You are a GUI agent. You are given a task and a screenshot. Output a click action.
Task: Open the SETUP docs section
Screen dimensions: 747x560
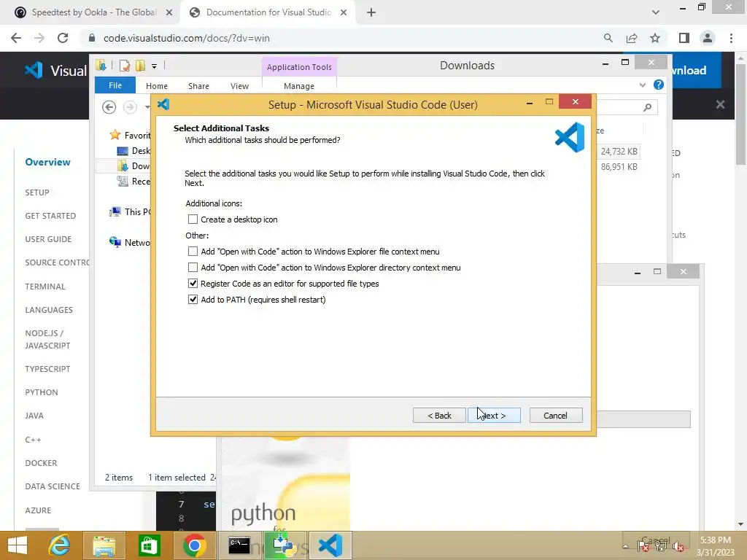(x=37, y=192)
